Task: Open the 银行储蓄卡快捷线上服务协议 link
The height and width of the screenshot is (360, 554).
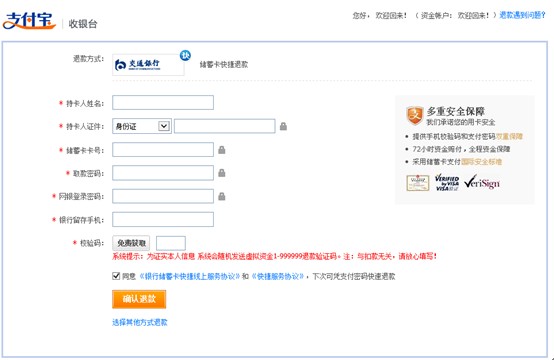Action: 190,276
